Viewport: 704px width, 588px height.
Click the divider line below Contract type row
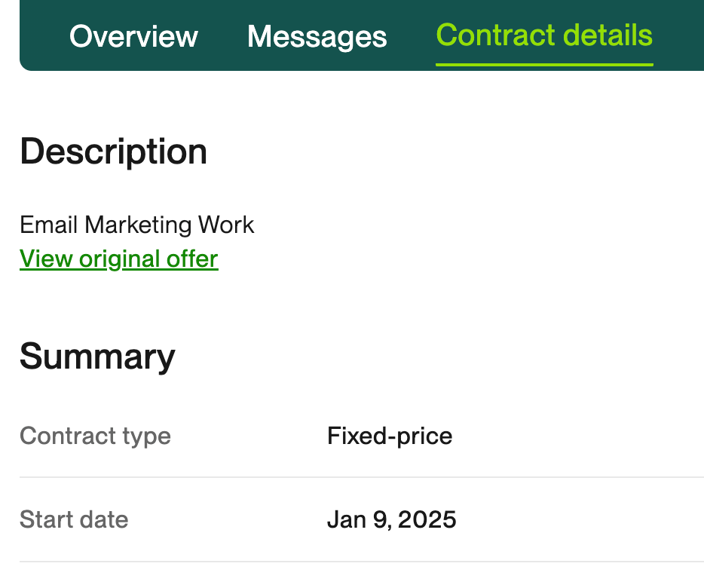362,477
